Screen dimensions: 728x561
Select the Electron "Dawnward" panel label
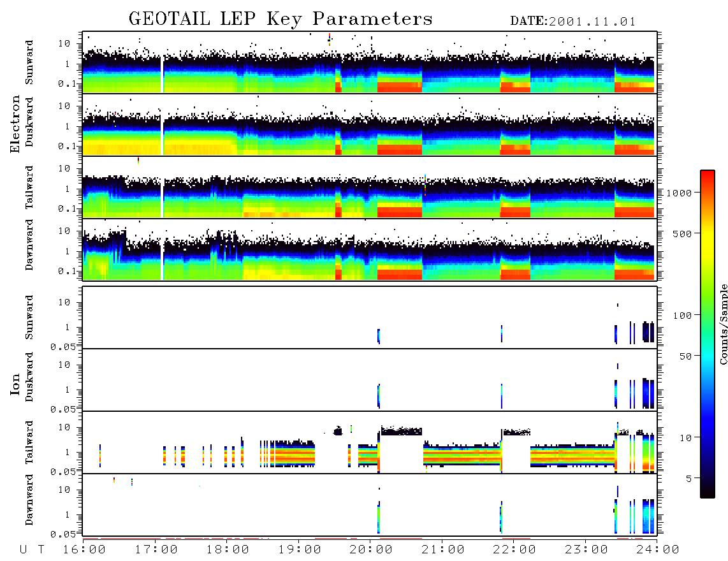[29, 245]
